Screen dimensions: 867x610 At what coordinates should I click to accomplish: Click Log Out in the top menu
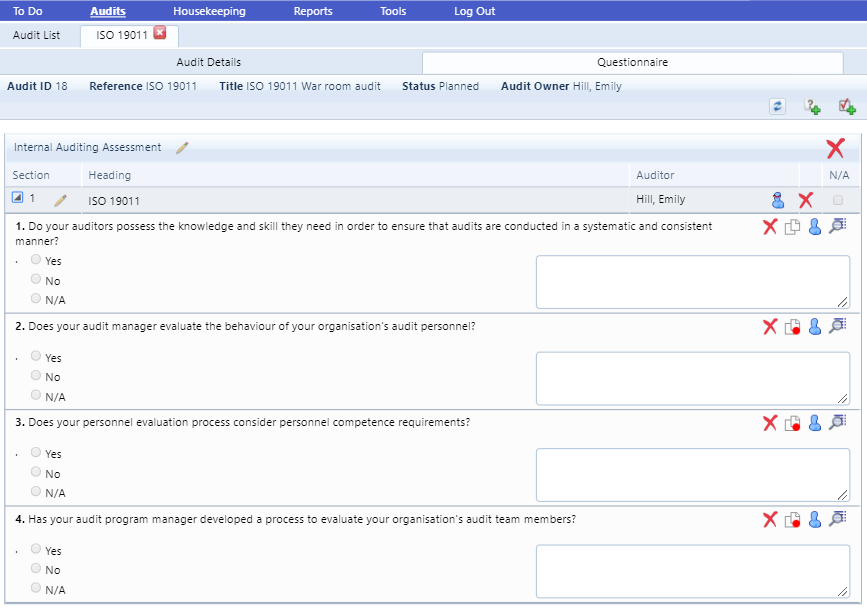point(474,11)
